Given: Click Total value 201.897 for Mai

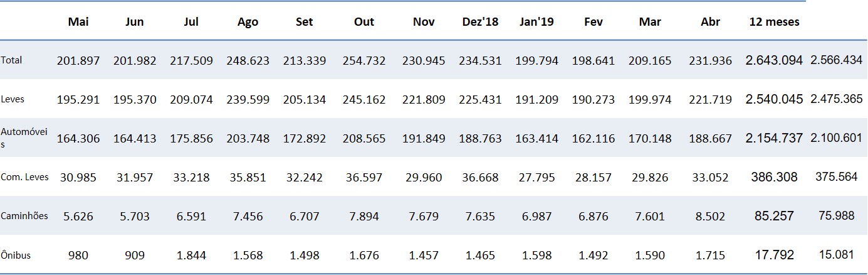Looking at the screenshot, I should click(x=78, y=61).
